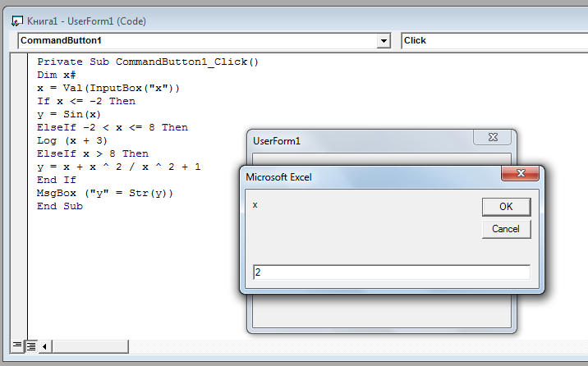Click the 'y = Sin(x)' line
The height and width of the screenshot is (366, 588).
69,114
